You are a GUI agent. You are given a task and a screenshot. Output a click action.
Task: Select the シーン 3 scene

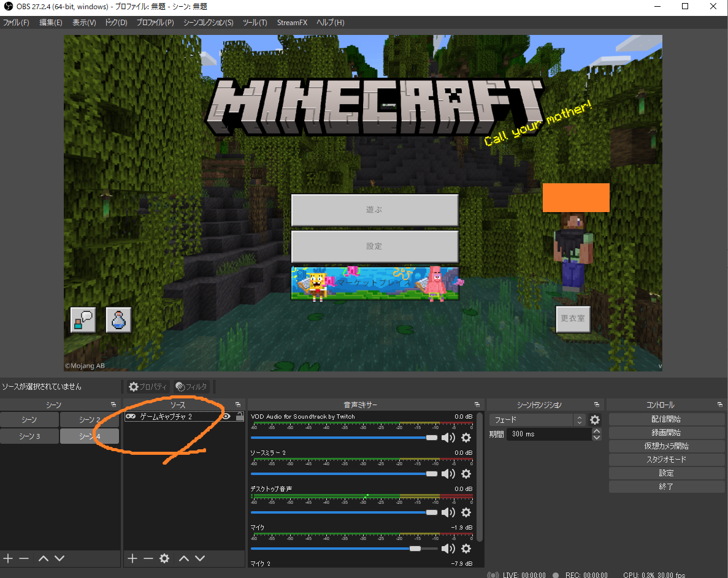point(29,436)
